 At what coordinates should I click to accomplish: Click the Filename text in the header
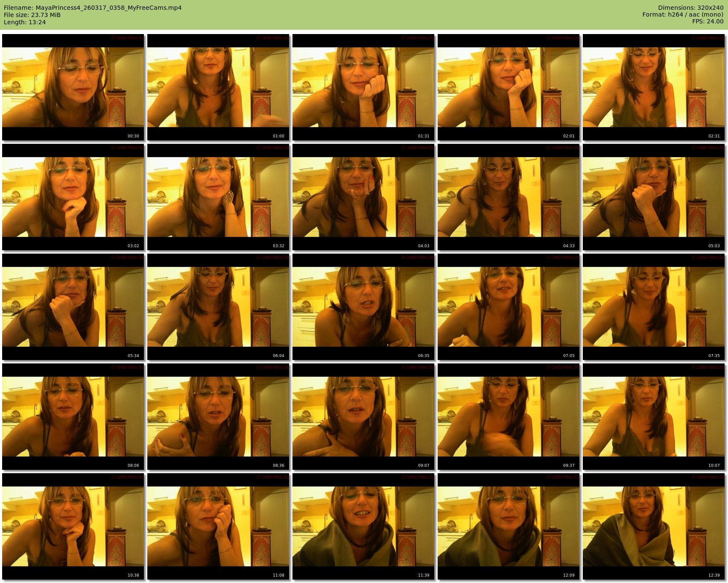pos(93,8)
